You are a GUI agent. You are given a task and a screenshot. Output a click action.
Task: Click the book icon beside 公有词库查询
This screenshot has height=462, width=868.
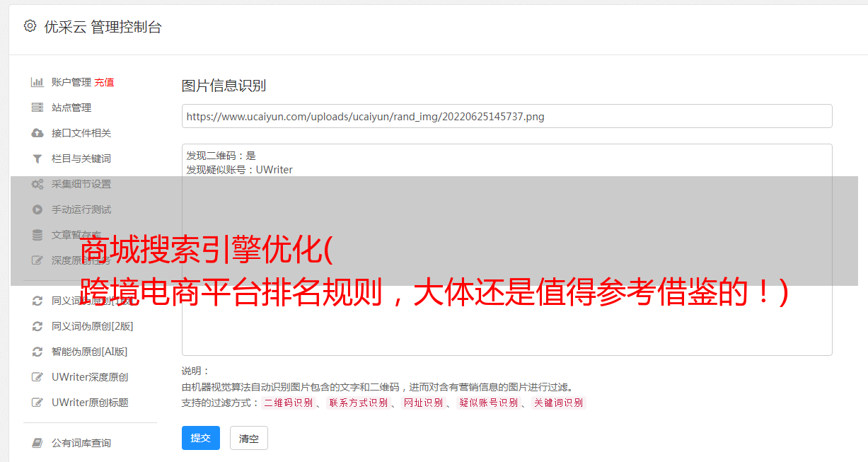point(37,443)
